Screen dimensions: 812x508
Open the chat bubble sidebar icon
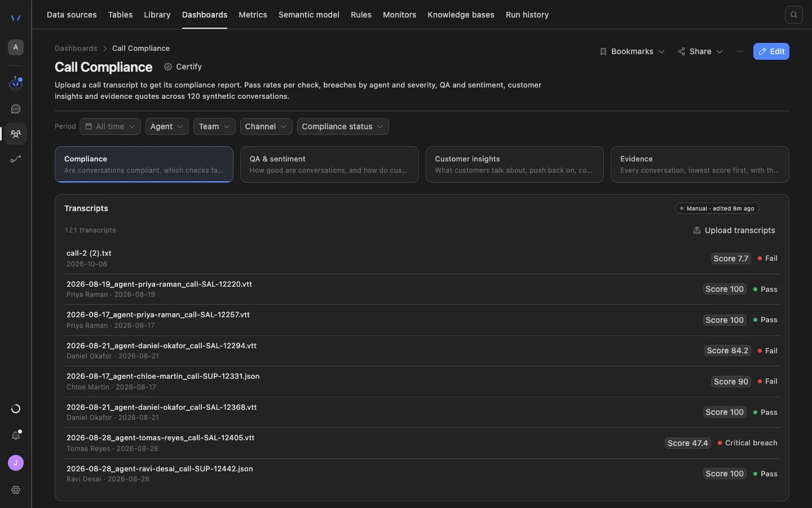click(x=16, y=109)
